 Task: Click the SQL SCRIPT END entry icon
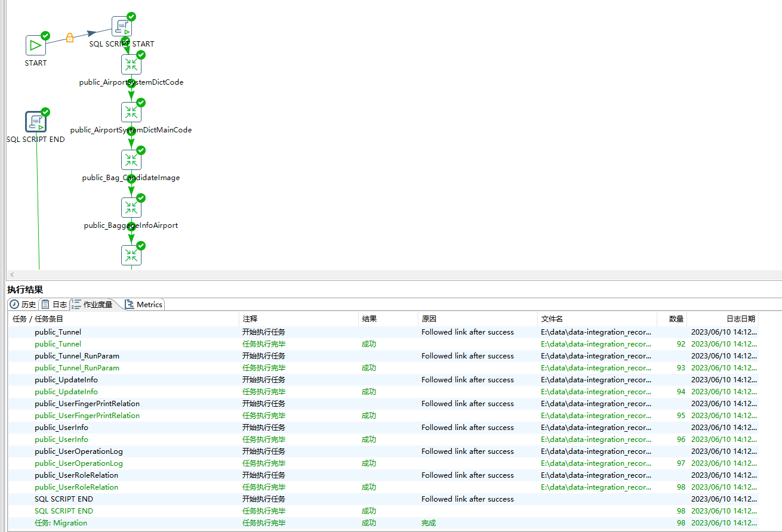(36, 122)
